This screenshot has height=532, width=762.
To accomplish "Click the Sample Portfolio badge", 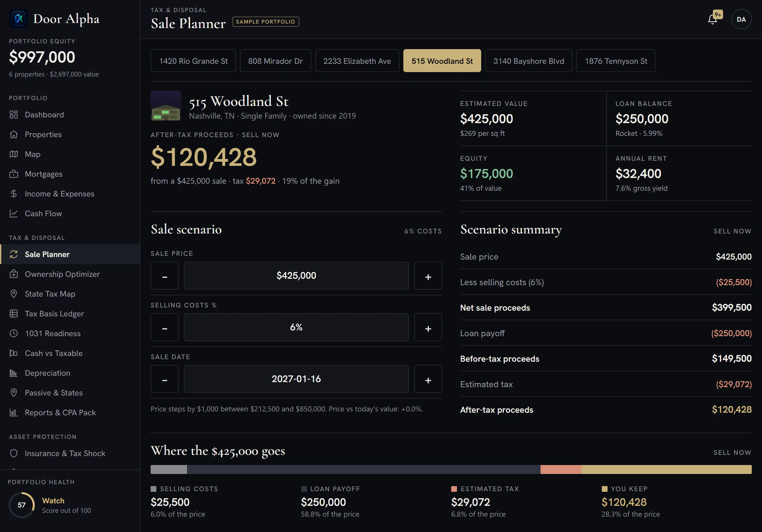I will pos(265,22).
